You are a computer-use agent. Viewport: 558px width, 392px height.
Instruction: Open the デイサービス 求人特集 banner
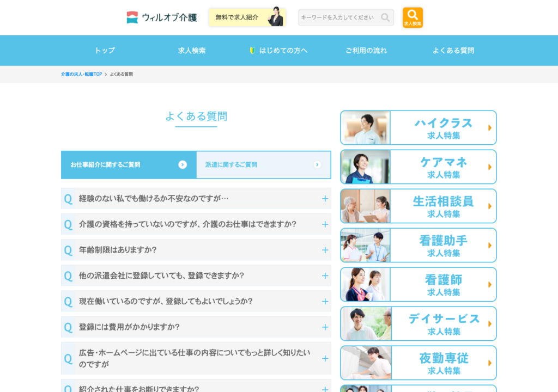418,324
